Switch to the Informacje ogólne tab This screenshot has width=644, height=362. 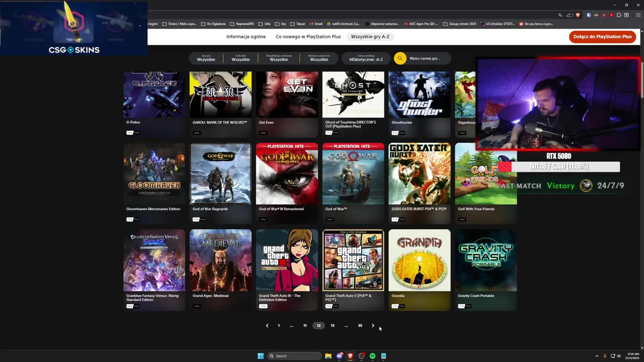(246, 37)
